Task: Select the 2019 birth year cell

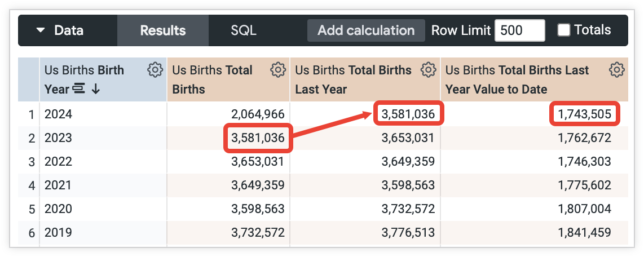Action: [x=59, y=232]
